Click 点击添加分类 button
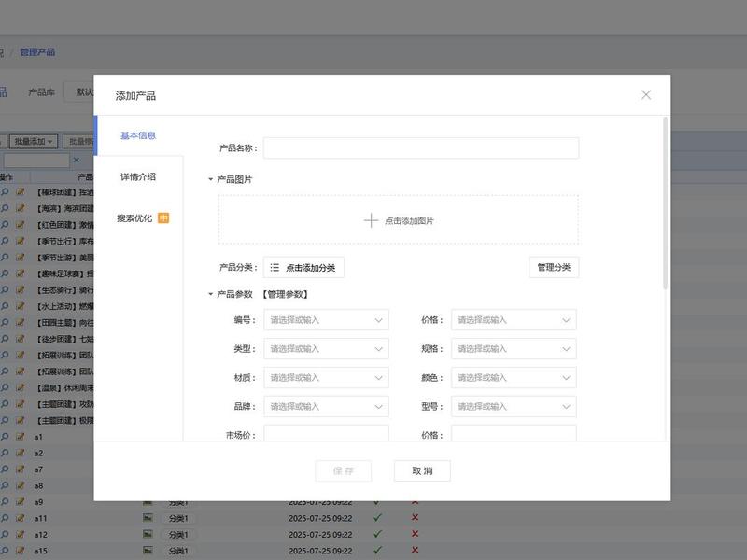This screenshot has height=560, width=747. tap(304, 267)
